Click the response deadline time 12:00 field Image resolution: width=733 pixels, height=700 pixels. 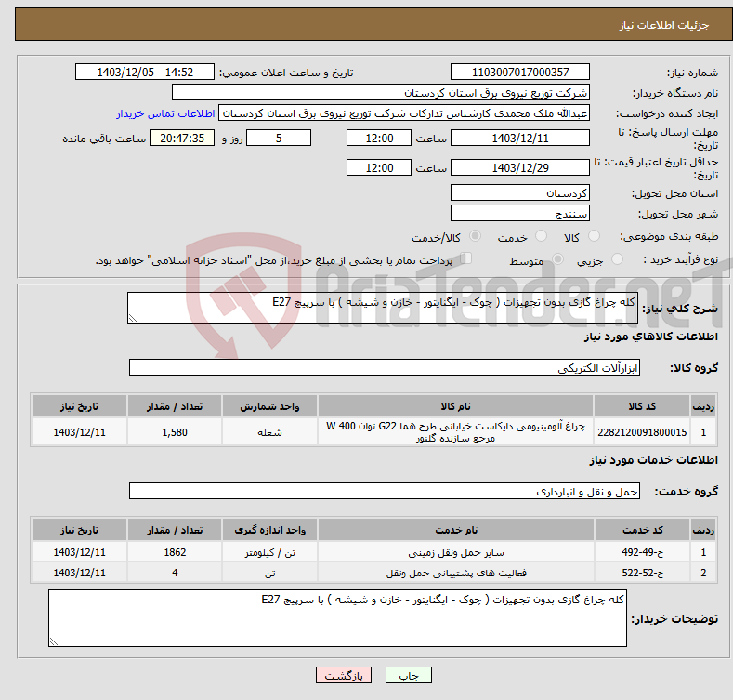point(379,138)
